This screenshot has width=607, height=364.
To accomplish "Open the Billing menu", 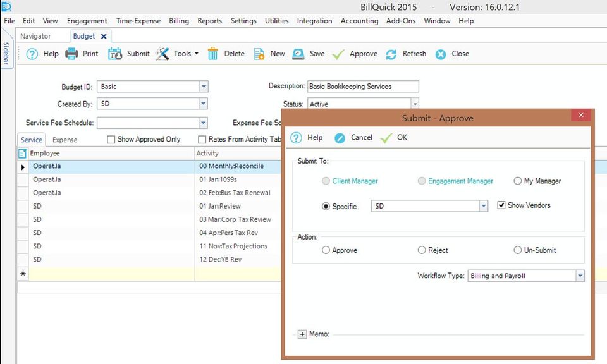I will tap(179, 21).
